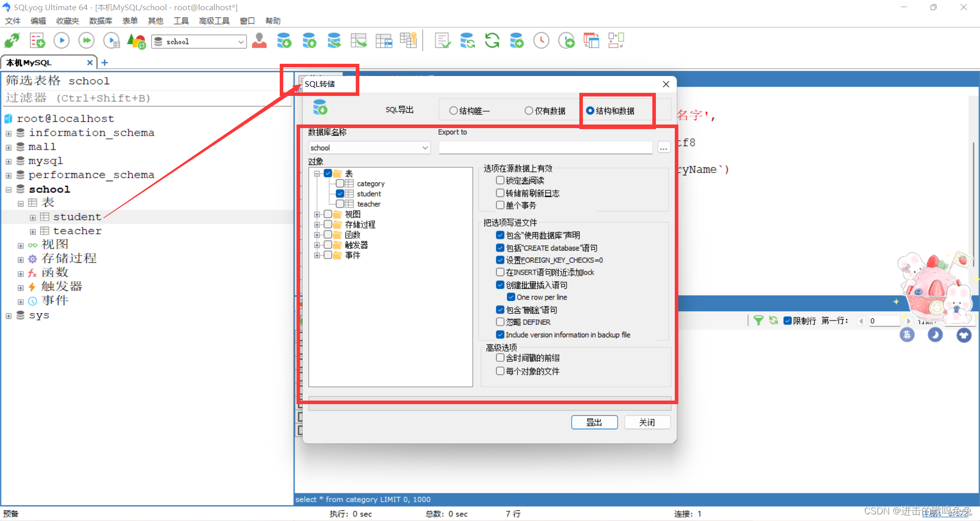Click the green filter funnel icon
The height and width of the screenshot is (521, 980).
[758, 320]
